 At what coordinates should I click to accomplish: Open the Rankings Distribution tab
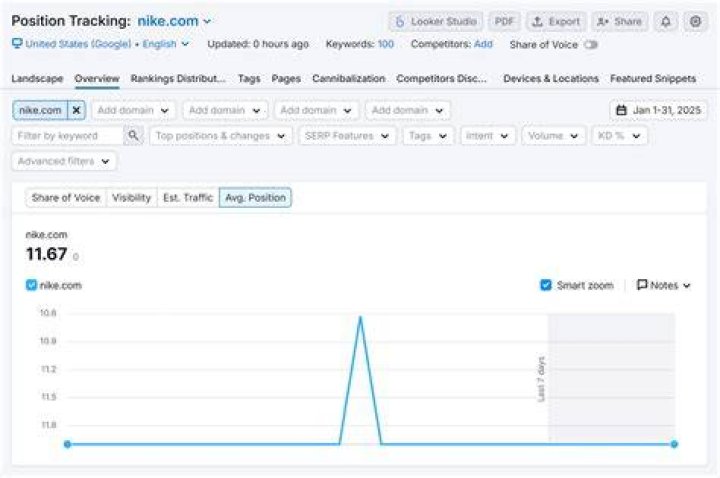pos(178,79)
